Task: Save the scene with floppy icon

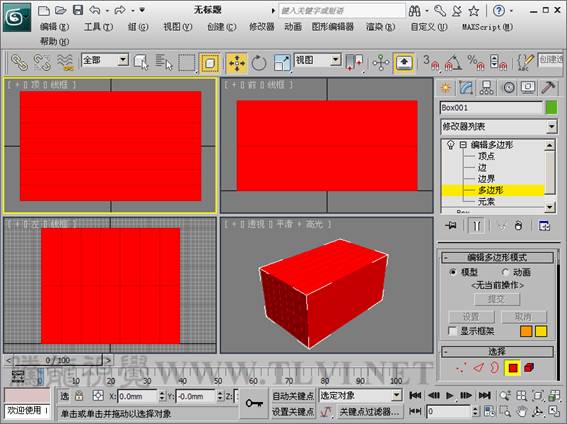Action: coord(78,10)
